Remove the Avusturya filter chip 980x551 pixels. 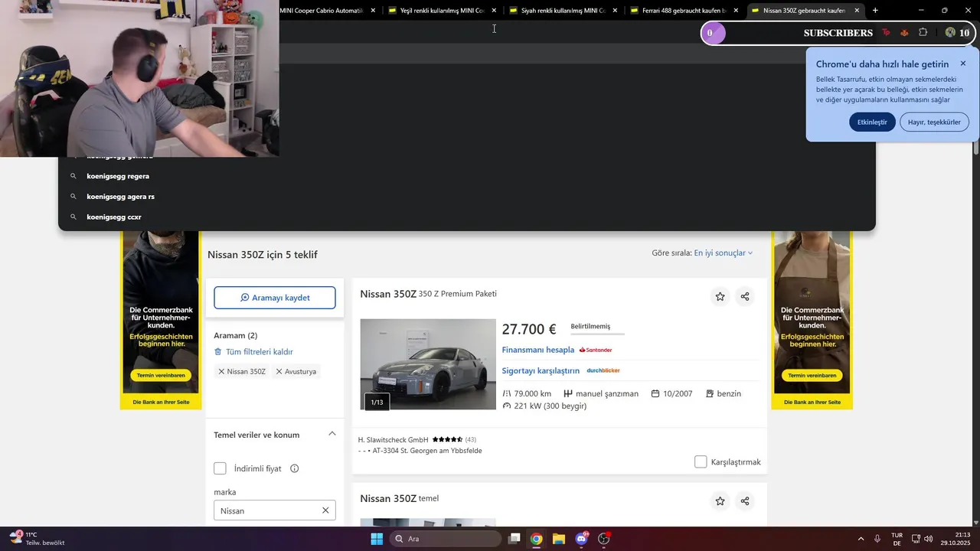pyautogui.click(x=279, y=371)
